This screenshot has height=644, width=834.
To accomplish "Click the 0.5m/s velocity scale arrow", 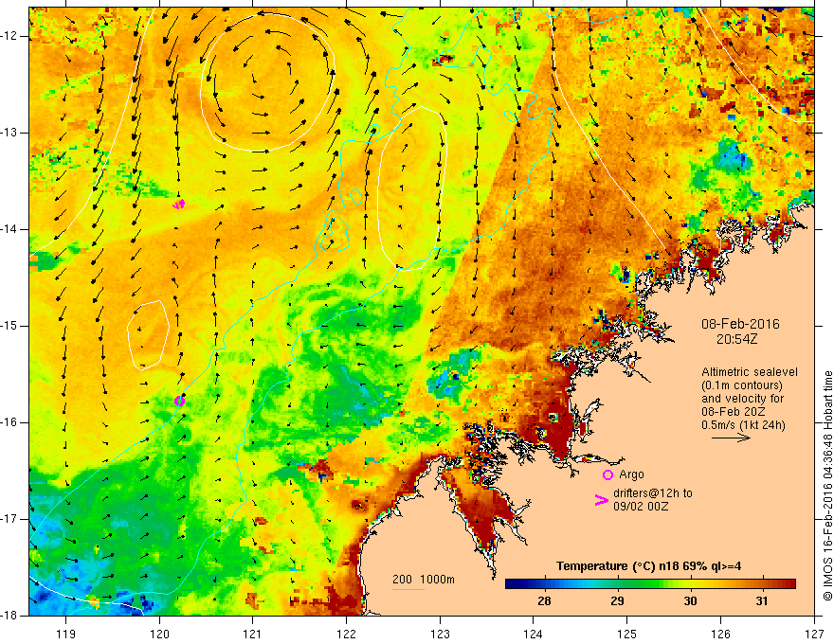I will (731, 438).
